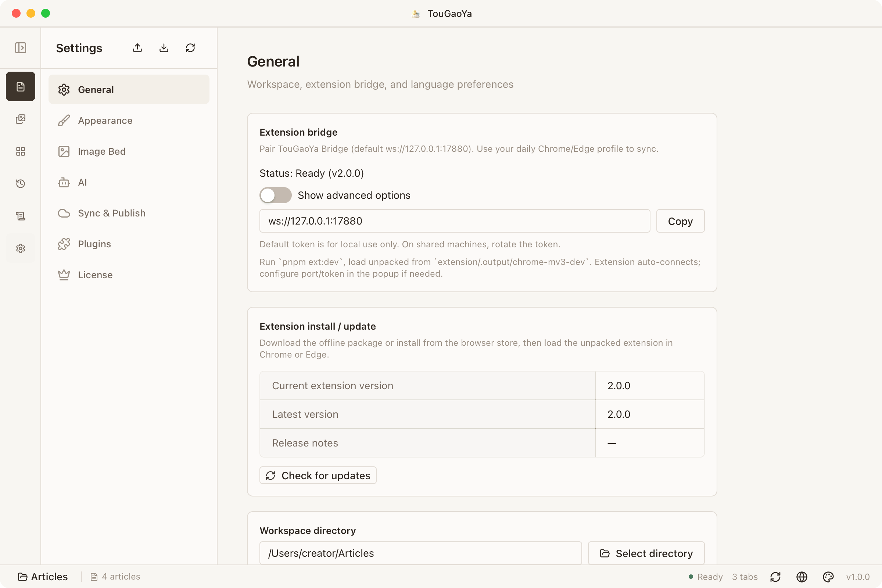This screenshot has height=588, width=882.
Task: Click the Current extension version row
Action: pos(482,386)
